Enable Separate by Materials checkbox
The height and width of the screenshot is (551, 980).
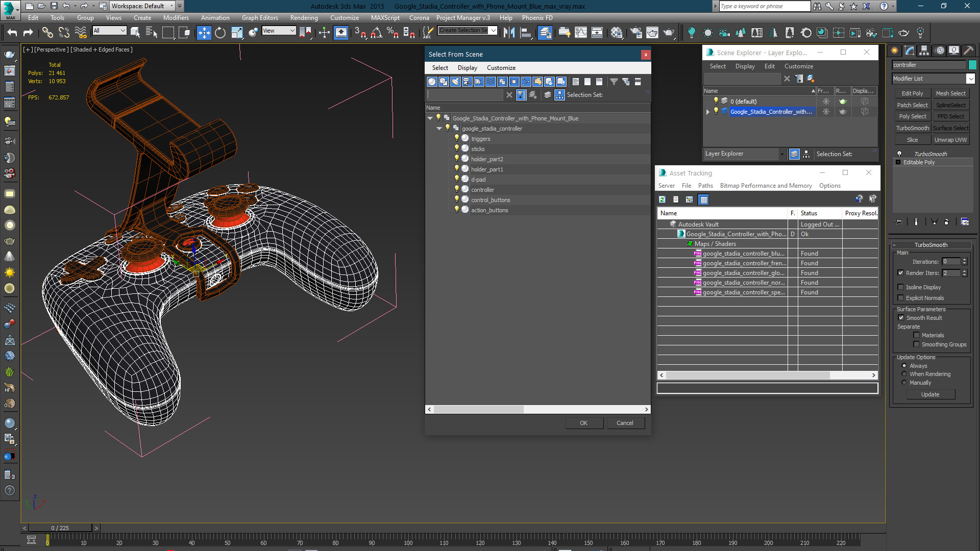tap(916, 335)
